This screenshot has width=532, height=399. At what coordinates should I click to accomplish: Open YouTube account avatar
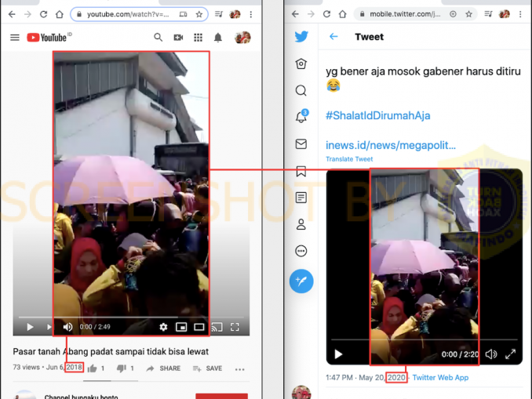(x=242, y=38)
